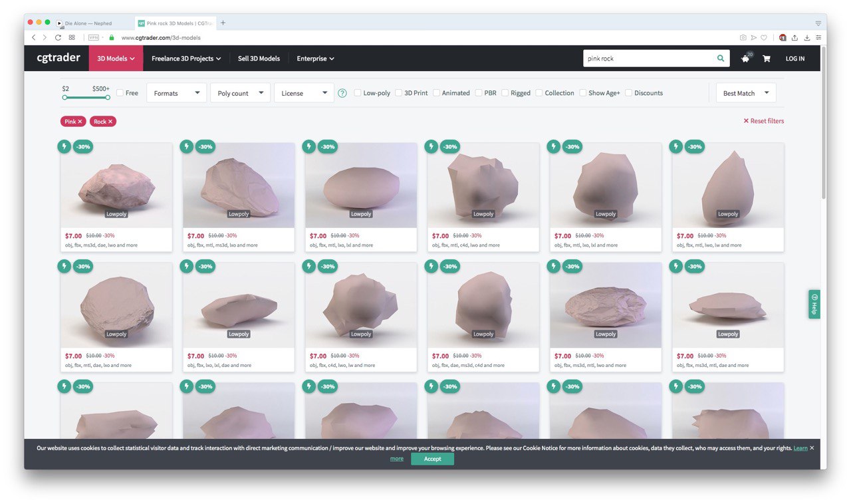This screenshot has height=504, width=851.
Task: Open the License dropdown
Action: (304, 93)
